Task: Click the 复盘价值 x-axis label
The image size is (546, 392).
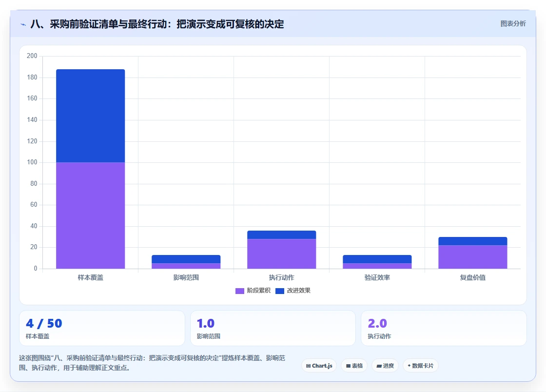Action: point(472,277)
